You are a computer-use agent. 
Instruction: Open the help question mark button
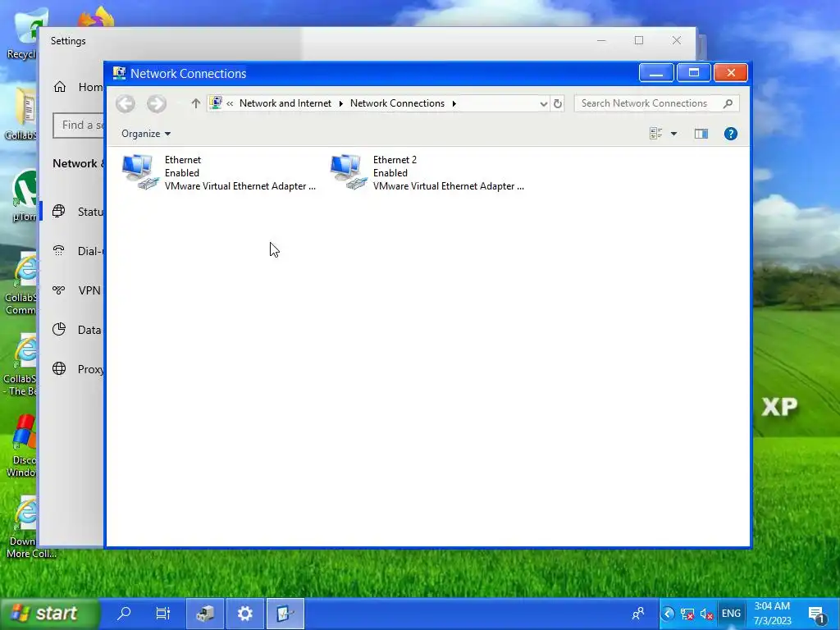click(731, 134)
